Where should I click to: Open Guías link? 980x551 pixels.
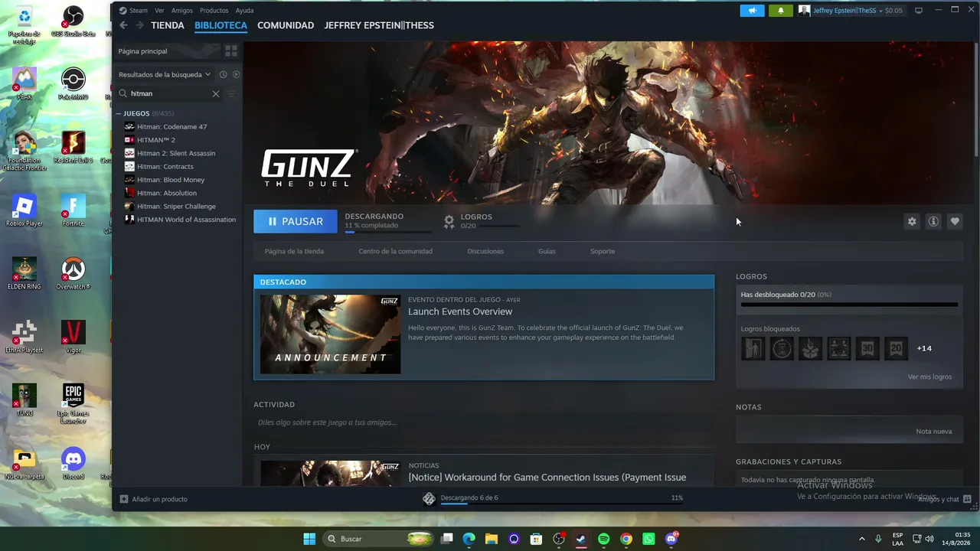pos(547,251)
